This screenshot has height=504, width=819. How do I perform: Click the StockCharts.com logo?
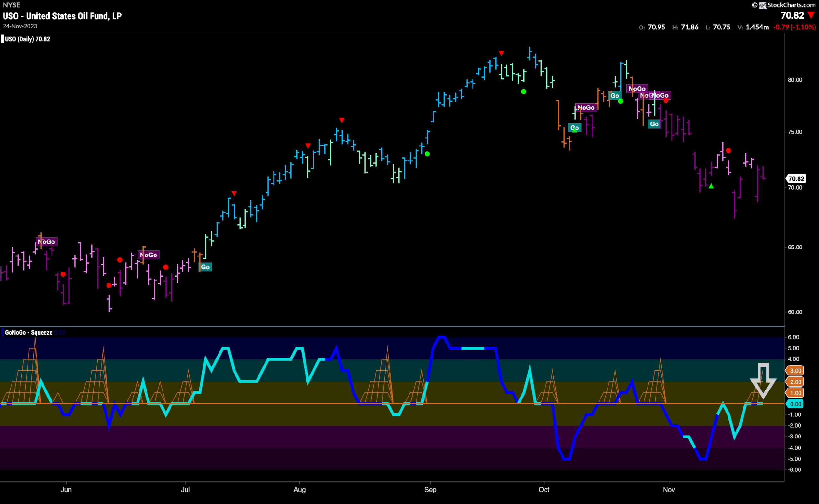(784, 5)
